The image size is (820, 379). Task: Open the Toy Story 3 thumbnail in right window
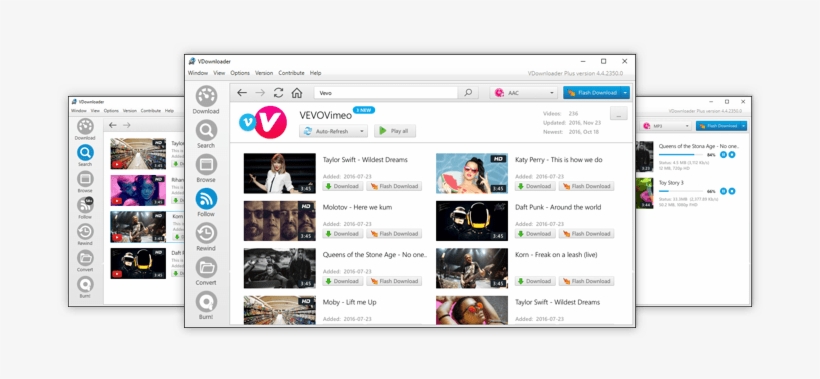[644, 193]
